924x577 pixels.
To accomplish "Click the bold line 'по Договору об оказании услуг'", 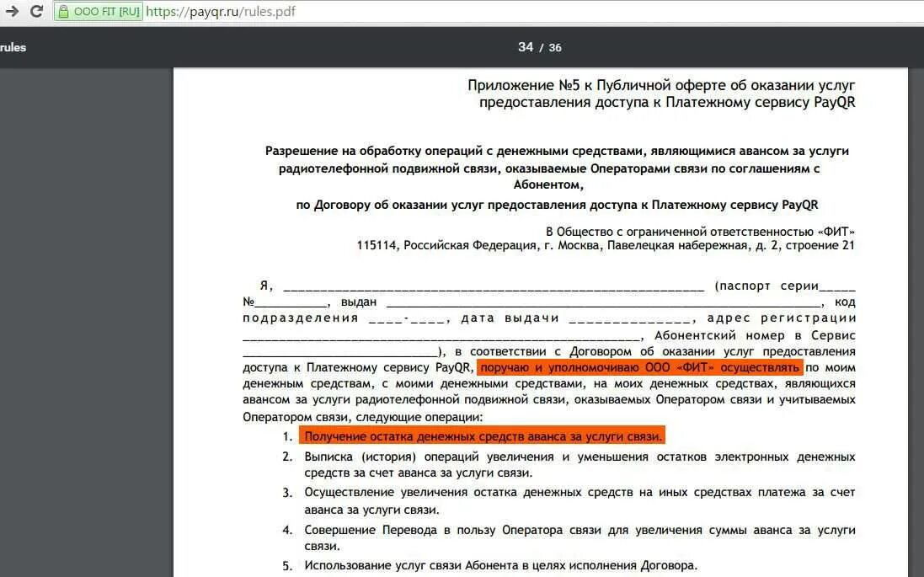I will [x=557, y=205].
